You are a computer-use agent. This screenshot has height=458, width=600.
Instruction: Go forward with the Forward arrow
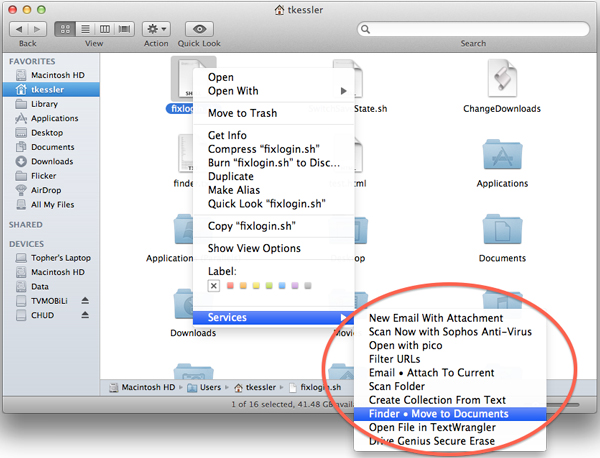37,29
